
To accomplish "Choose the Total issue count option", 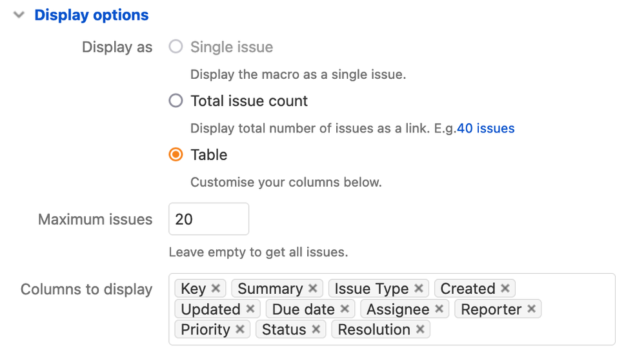I will click(x=176, y=101).
